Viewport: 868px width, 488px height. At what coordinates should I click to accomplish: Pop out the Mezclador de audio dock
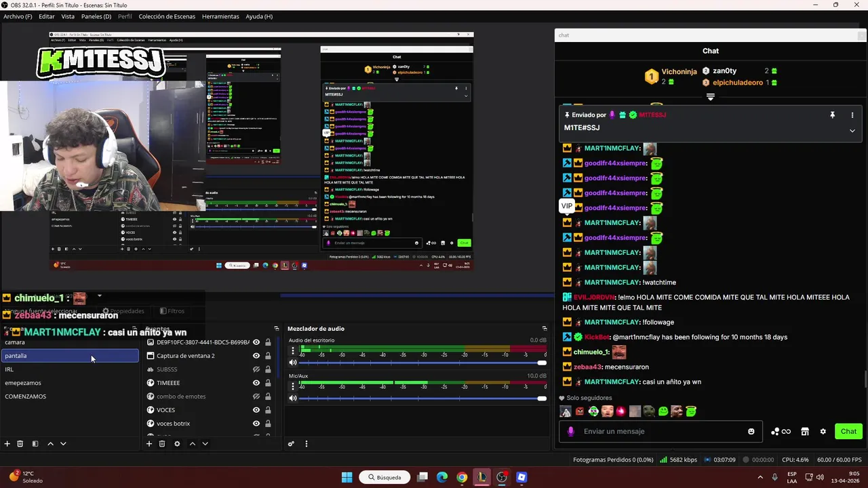click(x=545, y=329)
